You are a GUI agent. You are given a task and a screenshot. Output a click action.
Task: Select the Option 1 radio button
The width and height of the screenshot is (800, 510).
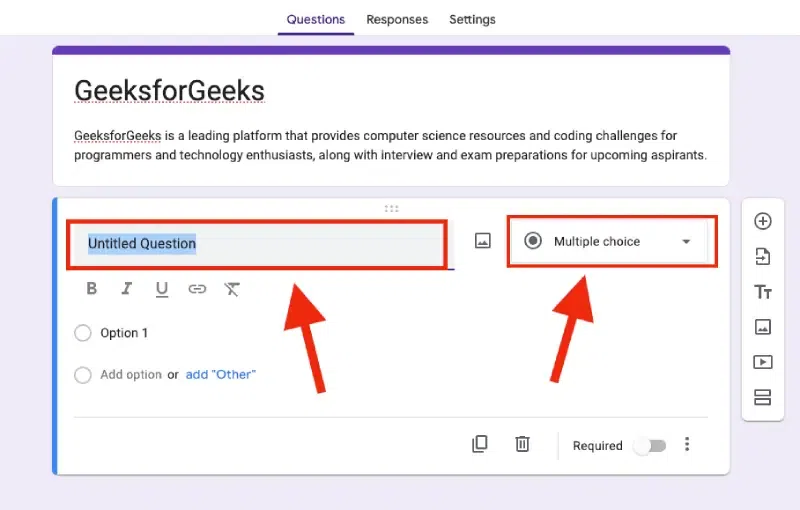click(83, 333)
